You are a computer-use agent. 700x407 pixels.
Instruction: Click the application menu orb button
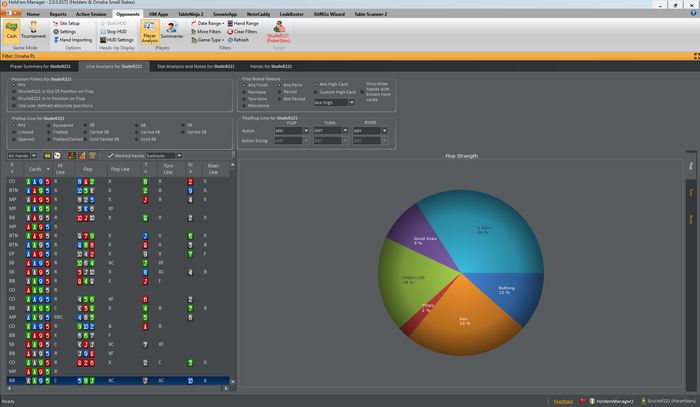coord(11,13)
